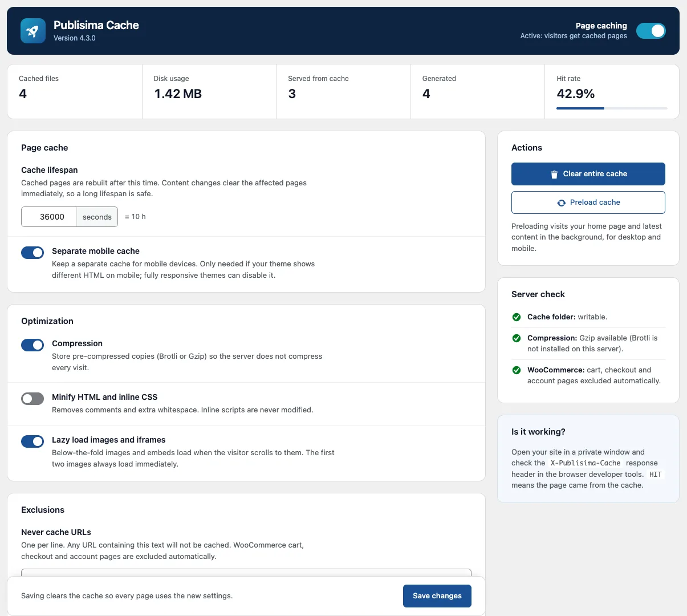Click the Page cache section heading
This screenshot has height=616, width=687.
[44, 148]
